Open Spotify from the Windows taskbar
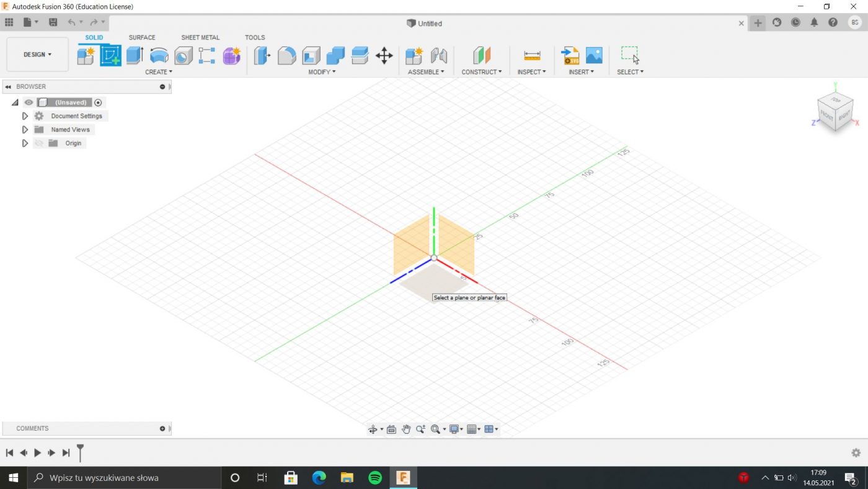The width and height of the screenshot is (868, 489). 375,478
